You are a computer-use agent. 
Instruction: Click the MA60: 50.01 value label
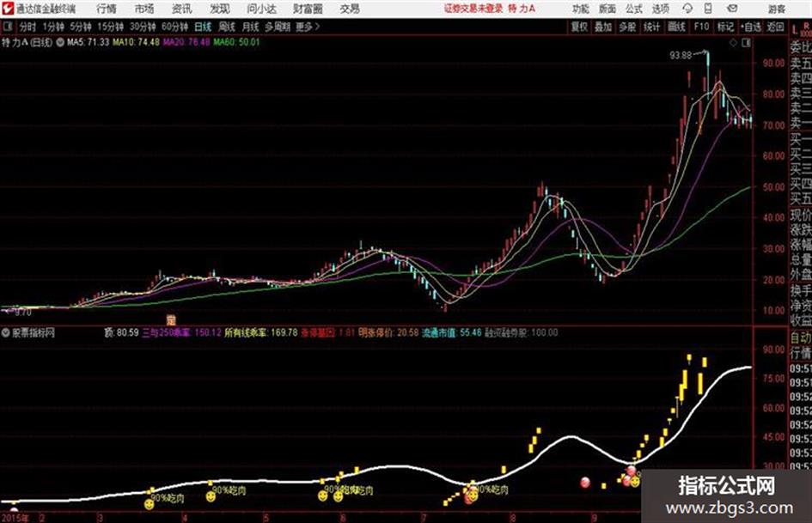click(236, 42)
